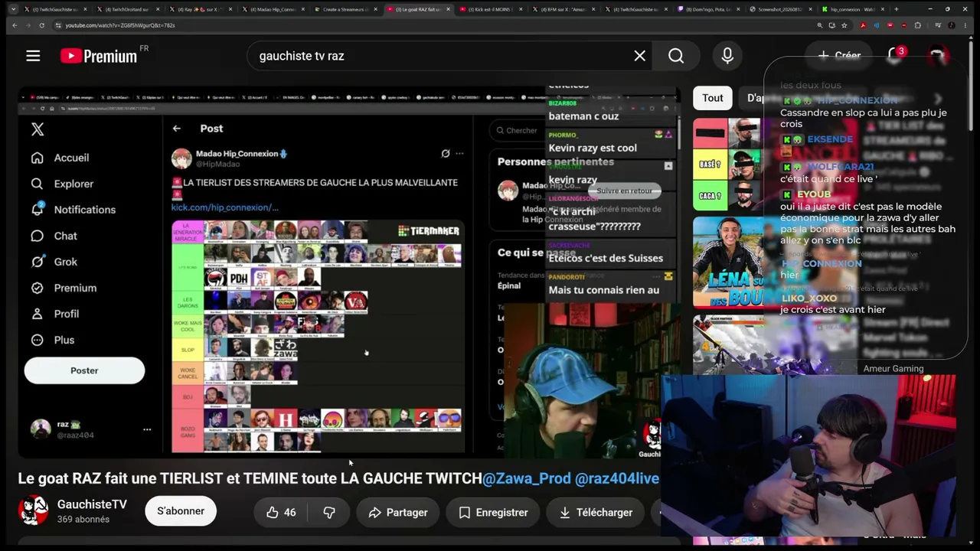The width and height of the screenshot is (980, 551).
Task: Click the kick.com/hip_connexion link in the video
Action: coord(224,207)
